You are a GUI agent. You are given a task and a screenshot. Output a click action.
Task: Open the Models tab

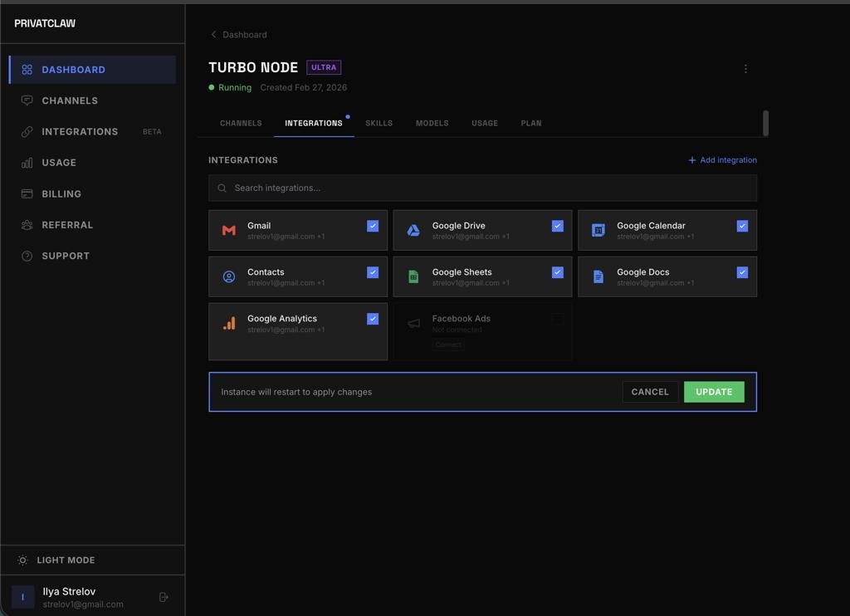(x=432, y=123)
